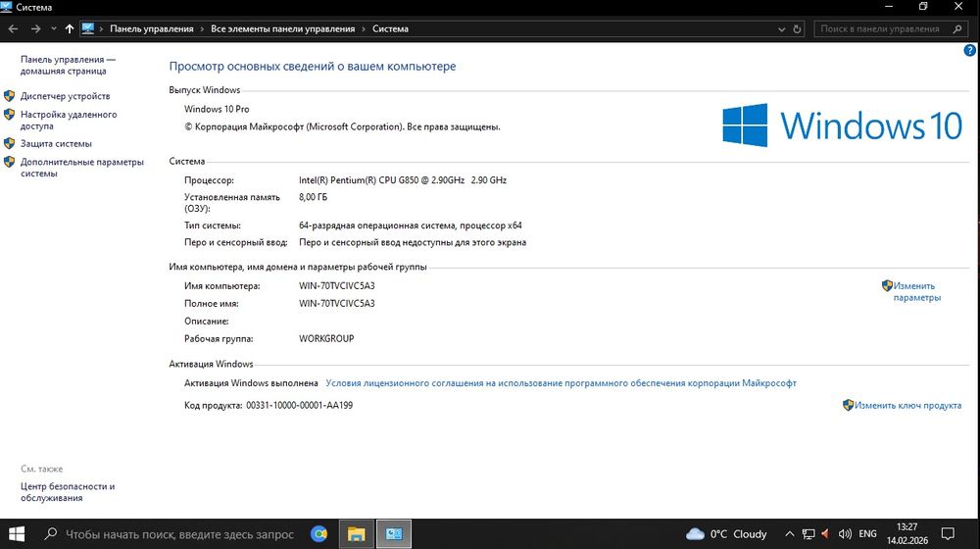This screenshot has height=549, width=980.
Task: Select 'Все элементы панели управления' breadcrumb
Action: (x=282, y=28)
